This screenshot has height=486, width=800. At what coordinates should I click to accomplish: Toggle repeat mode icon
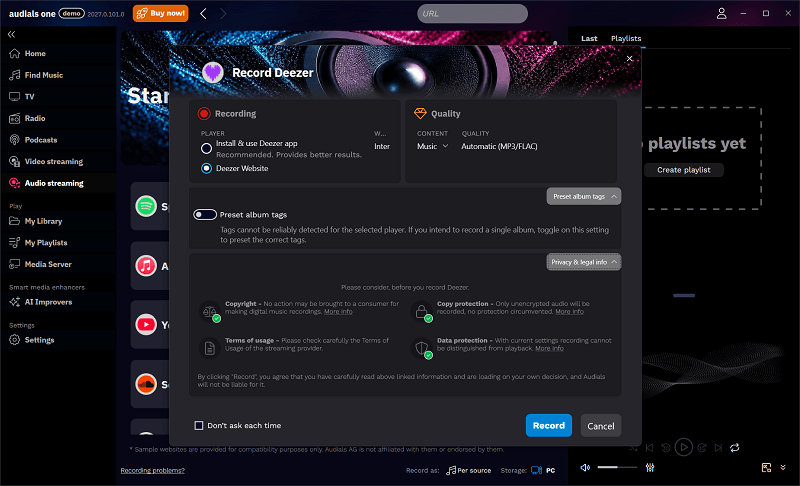[x=735, y=448]
